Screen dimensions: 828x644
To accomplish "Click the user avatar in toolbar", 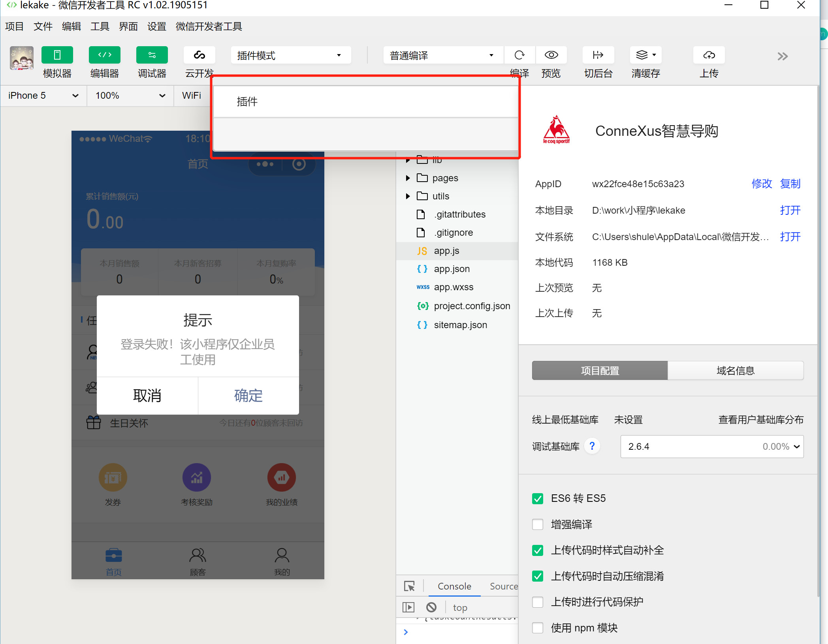I will [x=22, y=58].
